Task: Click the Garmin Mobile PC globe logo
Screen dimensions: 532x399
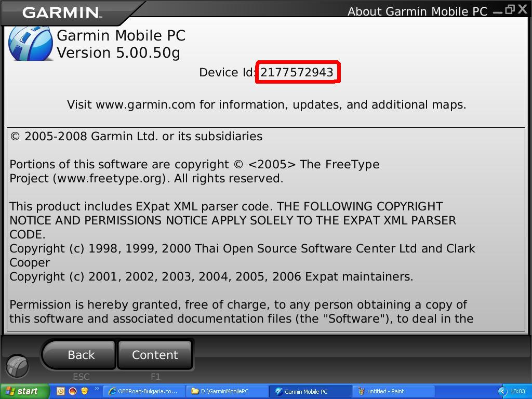Action: (31, 44)
